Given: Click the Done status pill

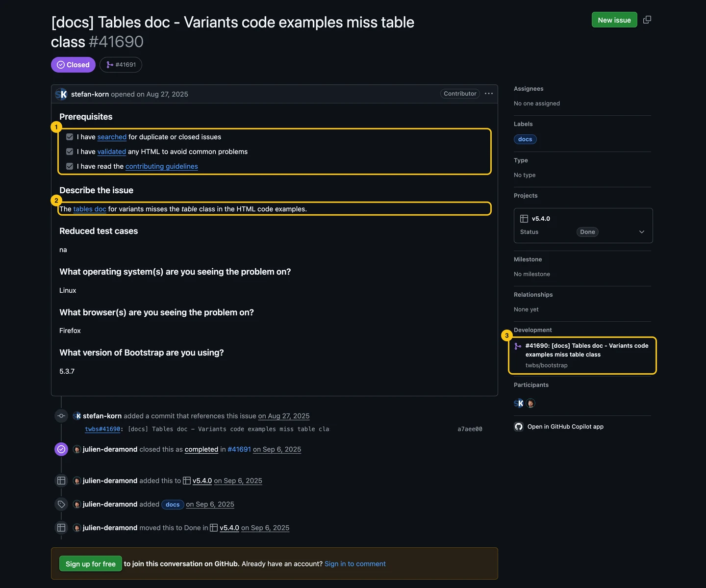Looking at the screenshot, I should (587, 232).
